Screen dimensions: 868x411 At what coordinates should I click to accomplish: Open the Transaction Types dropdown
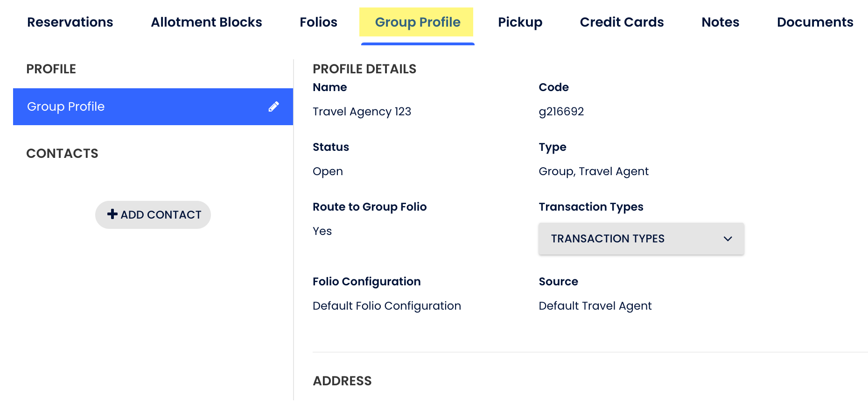[x=641, y=239]
